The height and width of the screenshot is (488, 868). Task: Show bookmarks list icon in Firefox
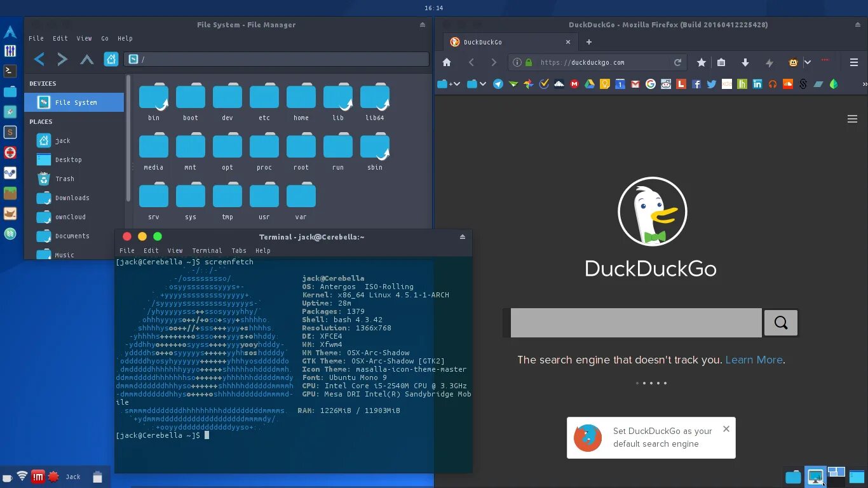721,62
